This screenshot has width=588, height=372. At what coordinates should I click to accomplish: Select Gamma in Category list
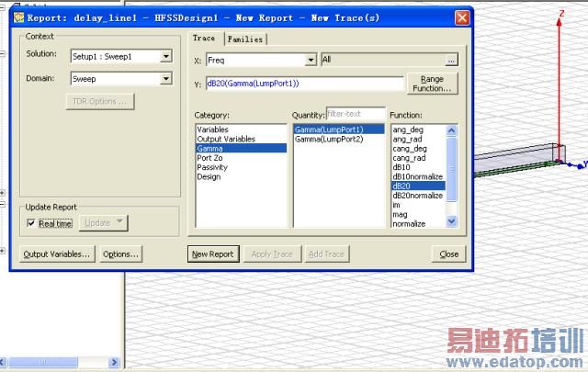(241, 148)
